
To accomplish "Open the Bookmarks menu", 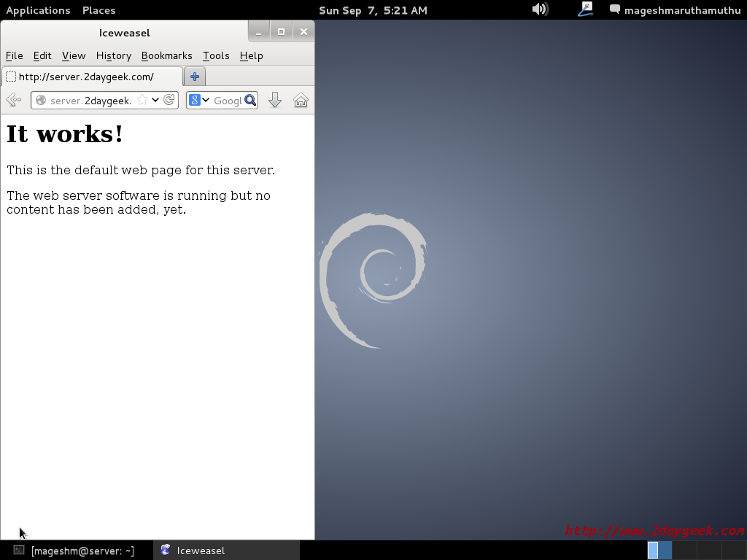I will (166, 55).
